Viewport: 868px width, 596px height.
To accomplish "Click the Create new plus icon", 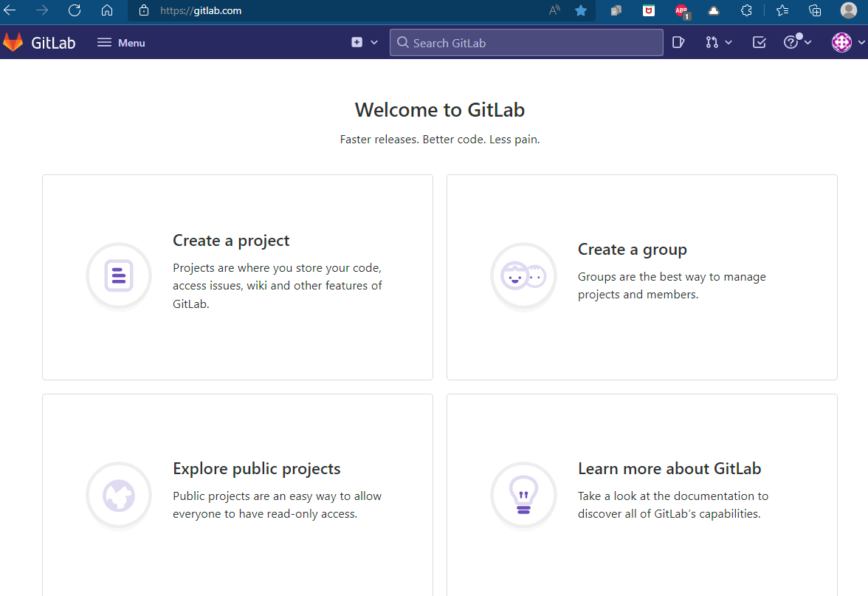I will 356,42.
